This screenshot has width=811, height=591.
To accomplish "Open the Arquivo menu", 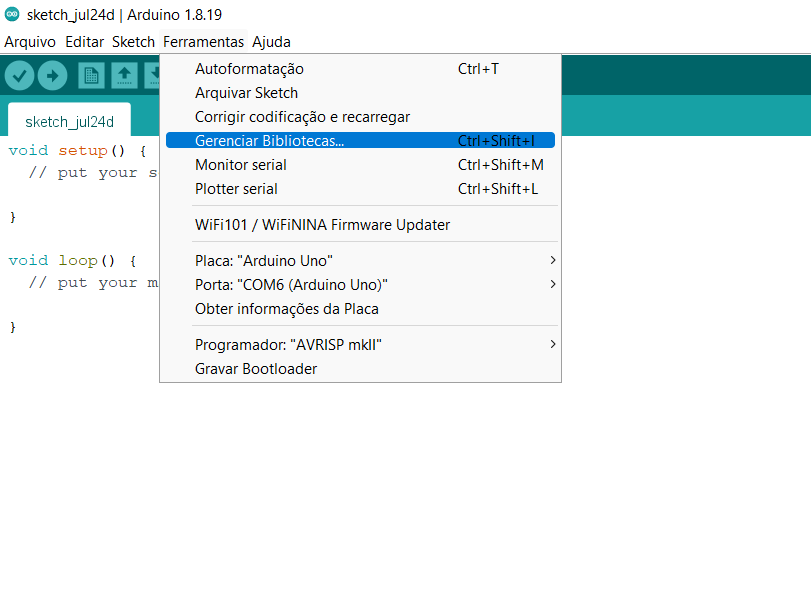I will click(30, 42).
